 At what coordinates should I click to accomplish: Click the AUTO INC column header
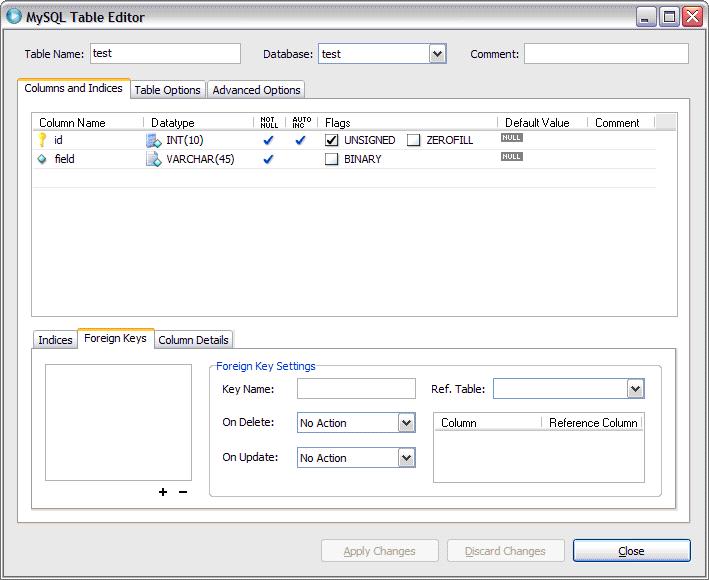point(302,123)
